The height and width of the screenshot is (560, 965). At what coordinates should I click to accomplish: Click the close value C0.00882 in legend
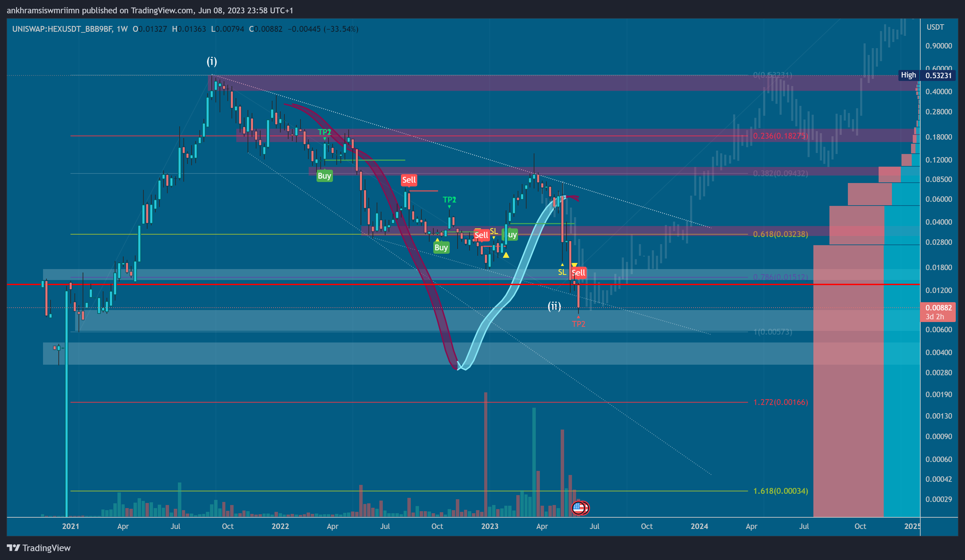[x=265, y=29]
